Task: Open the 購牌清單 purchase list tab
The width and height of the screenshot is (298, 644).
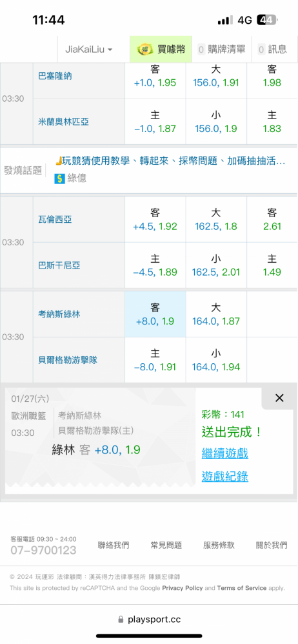Action: tap(221, 50)
